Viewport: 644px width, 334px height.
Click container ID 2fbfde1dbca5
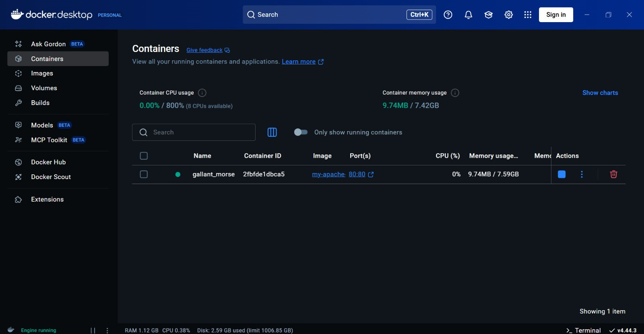[264, 174]
